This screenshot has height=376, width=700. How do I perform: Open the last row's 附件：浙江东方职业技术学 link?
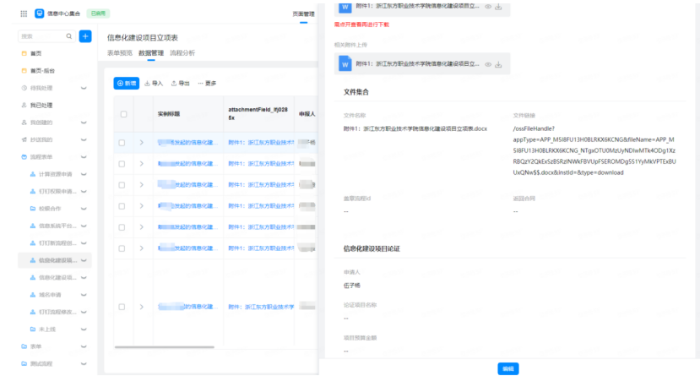[x=261, y=307]
